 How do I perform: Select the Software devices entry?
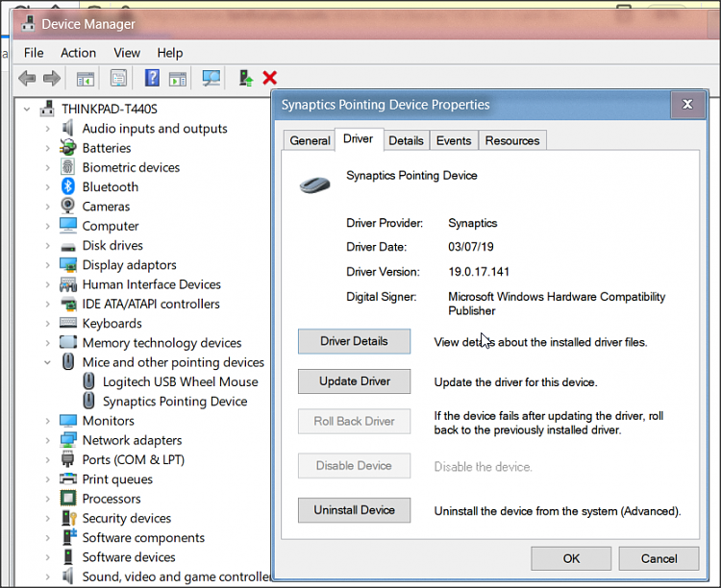(x=129, y=557)
